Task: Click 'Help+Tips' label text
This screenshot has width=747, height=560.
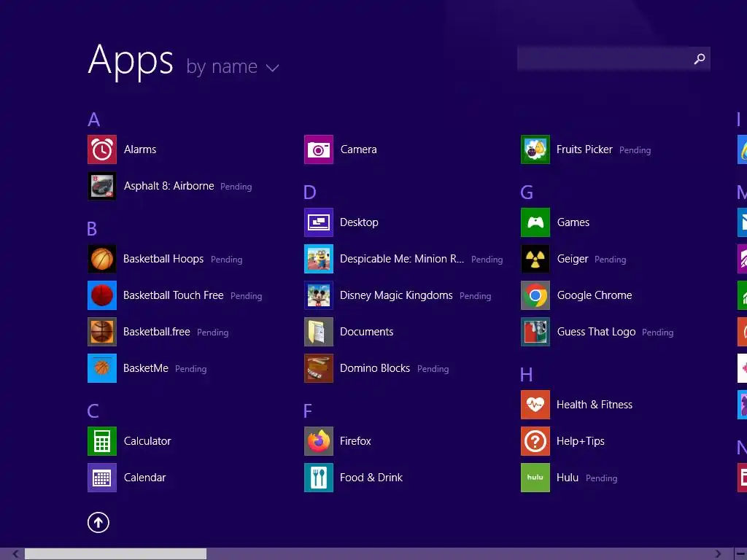Action: [581, 441]
